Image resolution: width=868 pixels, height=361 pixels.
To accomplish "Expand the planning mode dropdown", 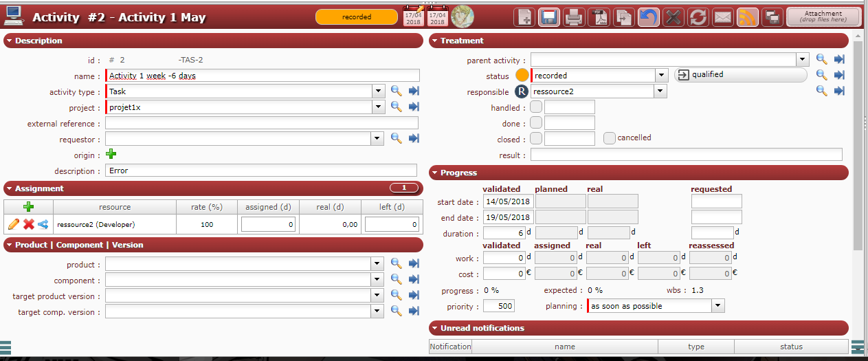I will click(x=718, y=306).
